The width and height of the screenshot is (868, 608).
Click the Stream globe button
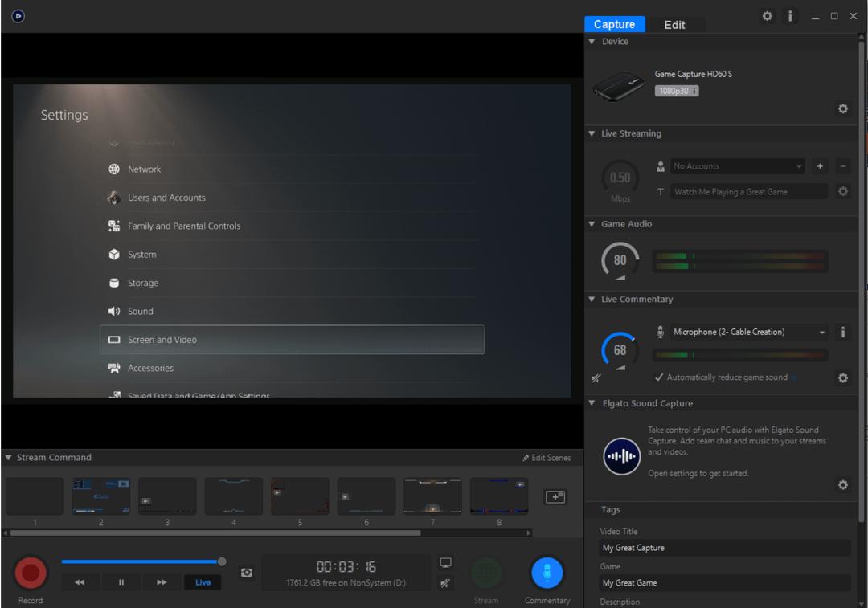(486, 573)
